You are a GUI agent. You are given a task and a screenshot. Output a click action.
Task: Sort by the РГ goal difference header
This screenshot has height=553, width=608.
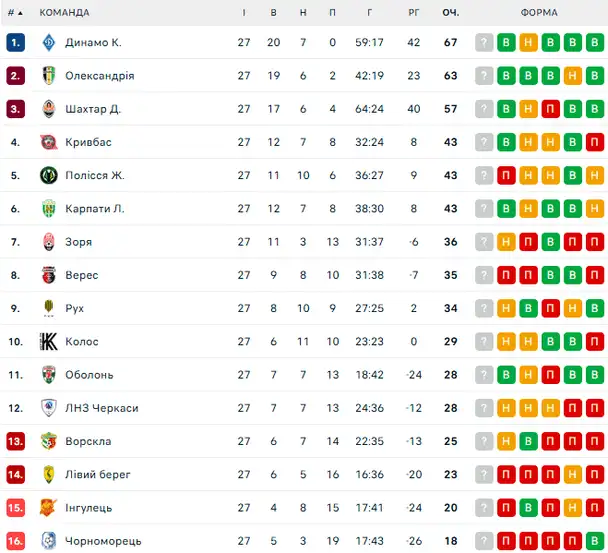click(414, 12)
